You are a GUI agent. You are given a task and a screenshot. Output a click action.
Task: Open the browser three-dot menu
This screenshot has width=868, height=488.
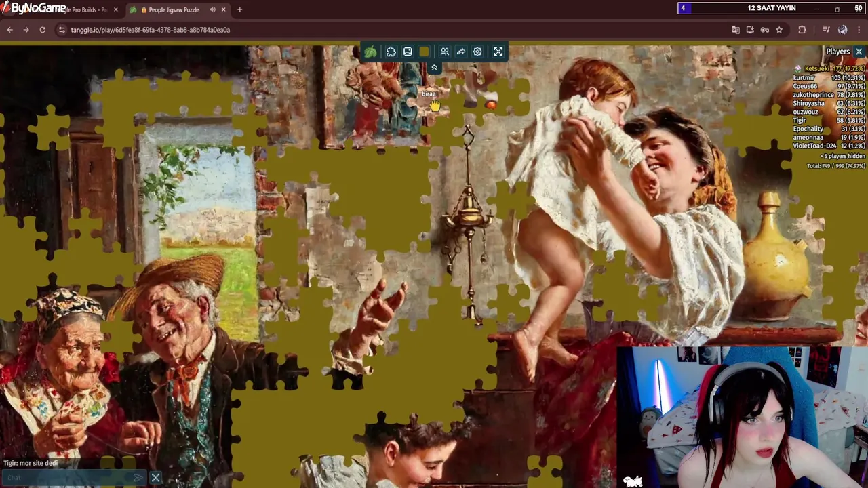click(859, 30)
